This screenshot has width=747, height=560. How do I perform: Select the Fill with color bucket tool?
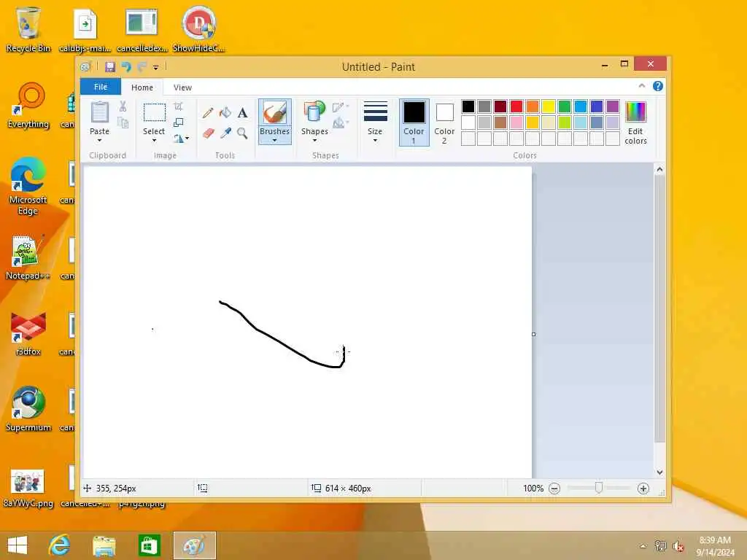(225, 113)
